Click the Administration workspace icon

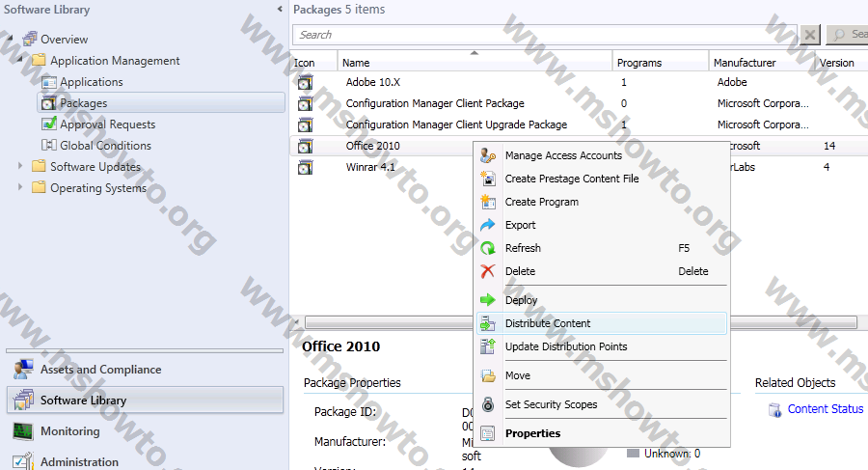pyautogui.click(x=23, y=461)
